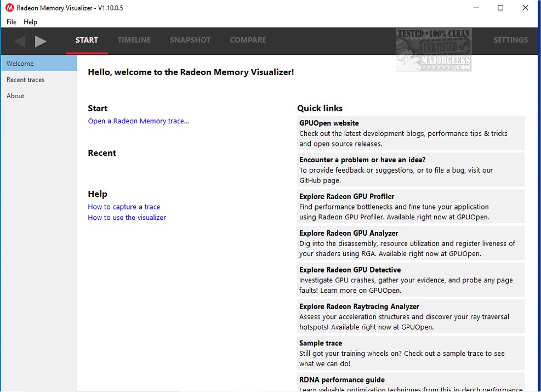Viewport: 541px width, 392px height.
Task: Open the SETTINGS page
Action: pyautogui.click(x=510, y=40)
